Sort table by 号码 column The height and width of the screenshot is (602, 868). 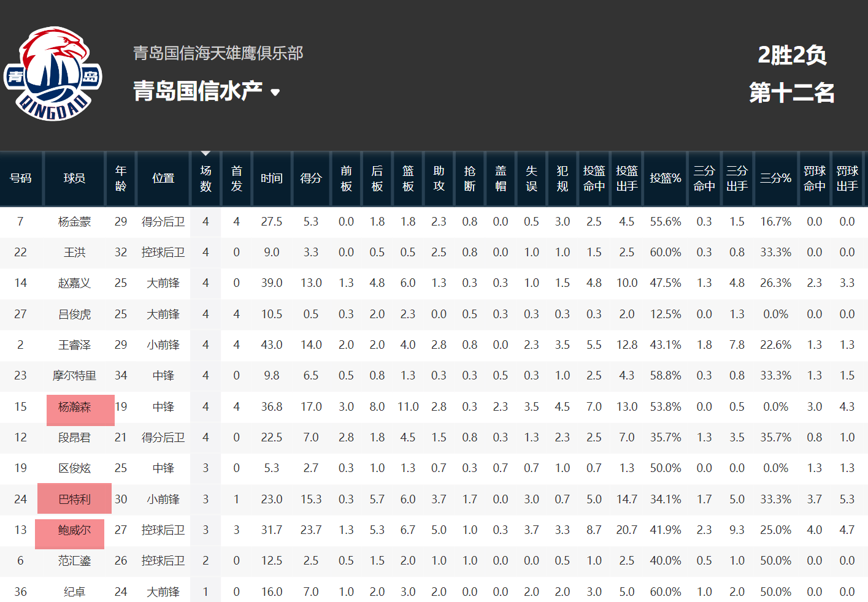(x=20, y=178)
